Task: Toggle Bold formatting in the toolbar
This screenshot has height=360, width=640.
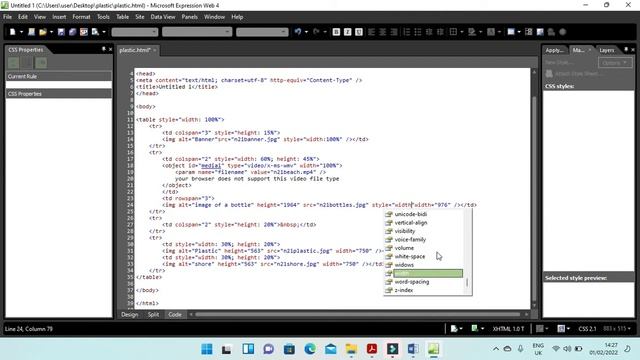Action: click(336, 32)
